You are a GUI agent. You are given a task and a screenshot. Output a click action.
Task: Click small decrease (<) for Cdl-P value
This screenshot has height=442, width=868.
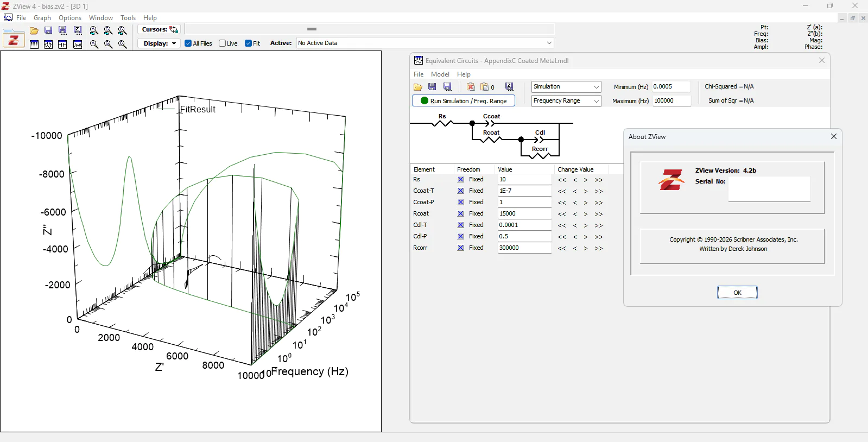(575, 237)
